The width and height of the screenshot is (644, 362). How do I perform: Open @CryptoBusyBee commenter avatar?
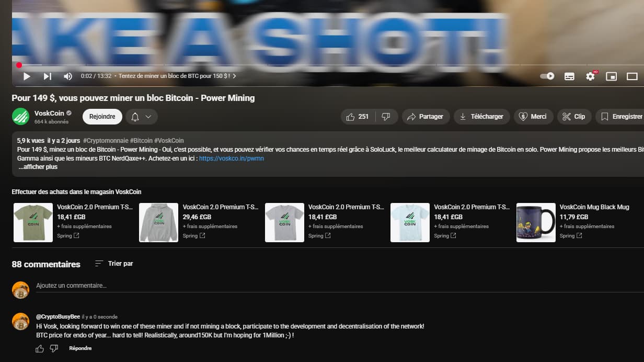[x=20, y=322]
